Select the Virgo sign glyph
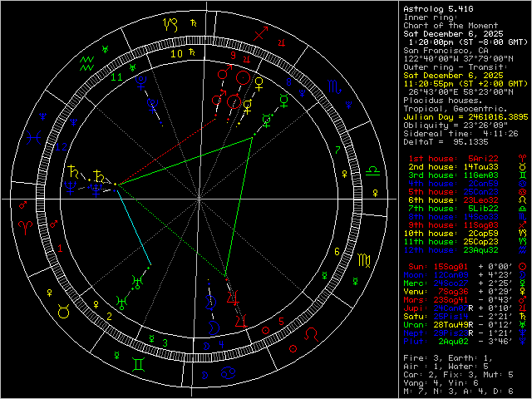The height and width of the screenshot is (399, 532). (x=365, y=260)
